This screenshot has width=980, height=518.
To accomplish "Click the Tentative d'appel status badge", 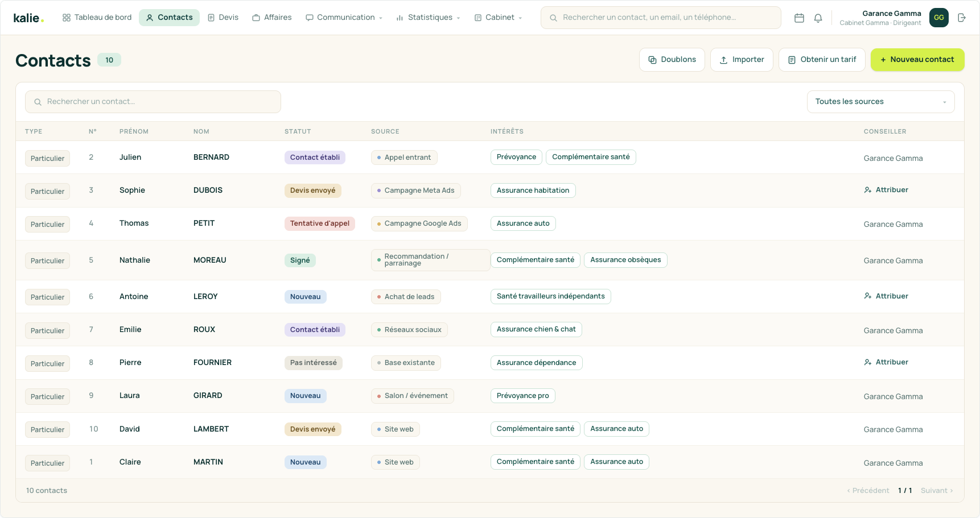I will click(x=320, y=223).
